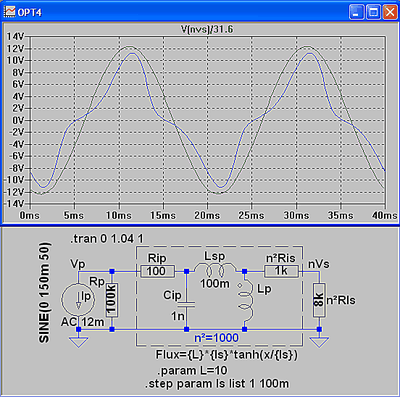Click the Vp net label

(78, 264)
